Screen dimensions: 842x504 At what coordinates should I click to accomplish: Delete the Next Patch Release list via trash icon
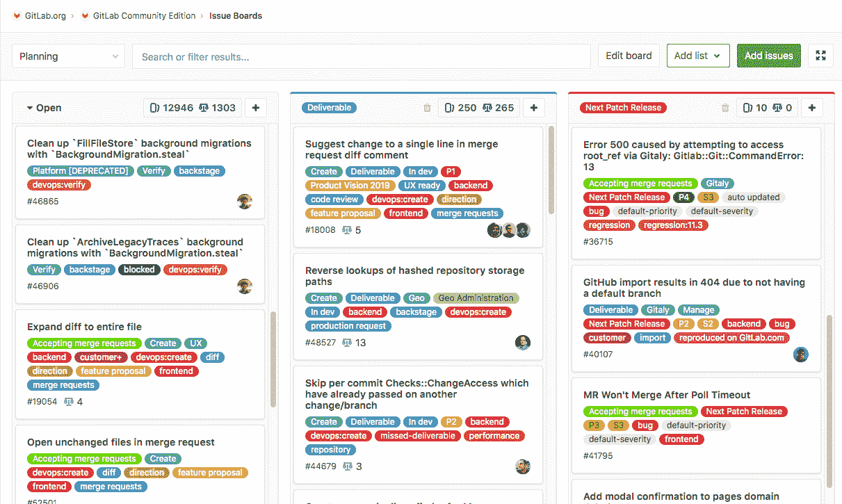point(724,108)
